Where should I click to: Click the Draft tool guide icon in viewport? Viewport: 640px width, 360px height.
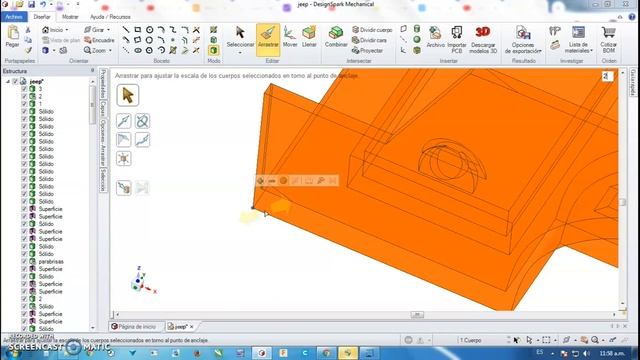point(124,140)
